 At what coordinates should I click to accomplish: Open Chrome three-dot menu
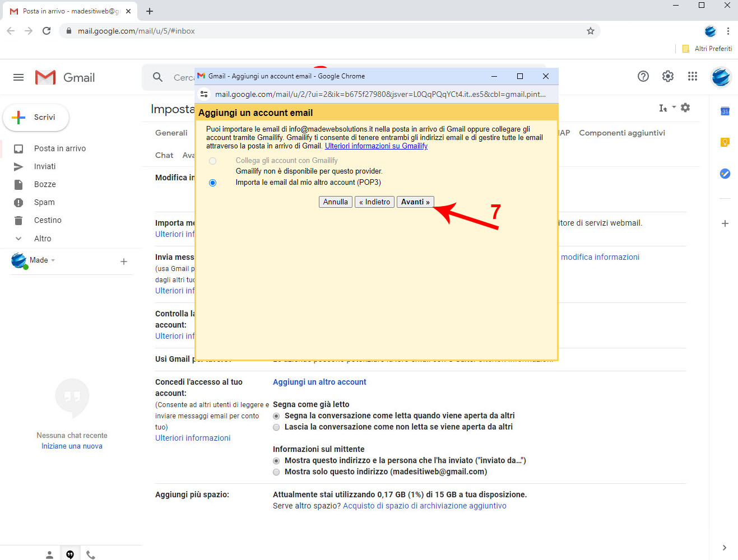(728, 31)
